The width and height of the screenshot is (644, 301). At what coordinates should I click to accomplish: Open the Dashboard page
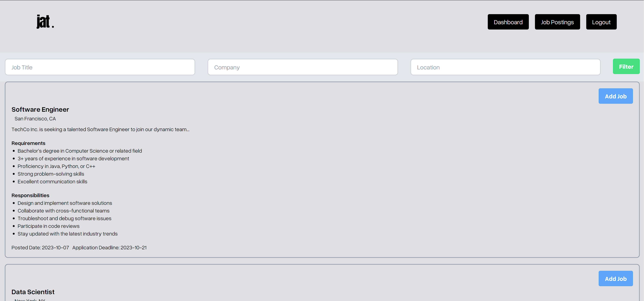point(508,22)
